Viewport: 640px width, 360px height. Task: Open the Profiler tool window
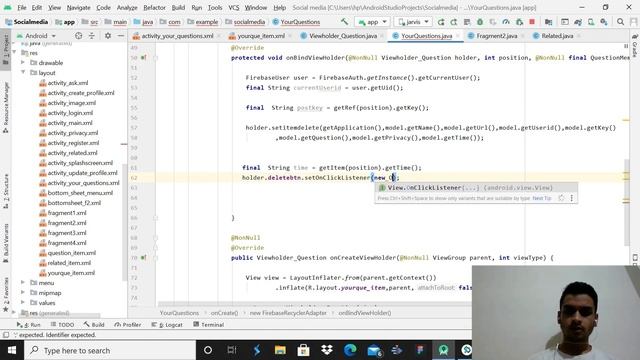[128, 324]
